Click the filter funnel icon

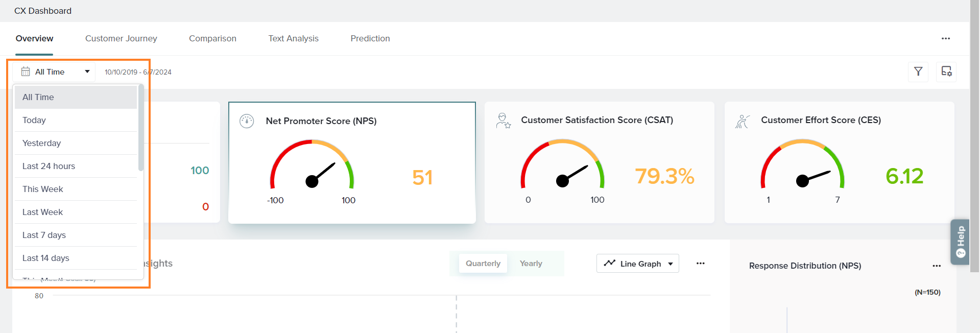[918, 72]
